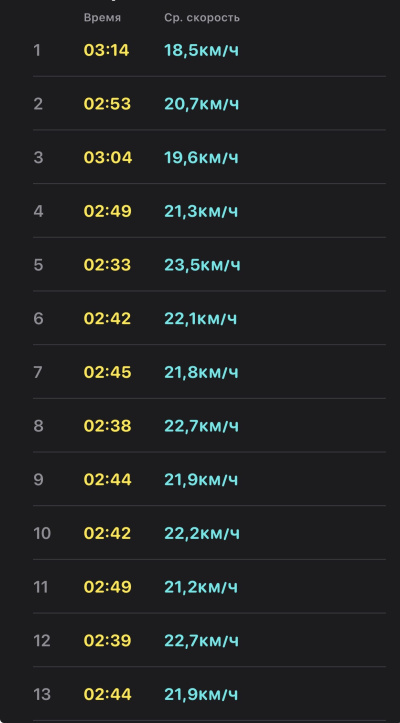Click lap number 9
400x723 pixels.
(x=38, y=480)
